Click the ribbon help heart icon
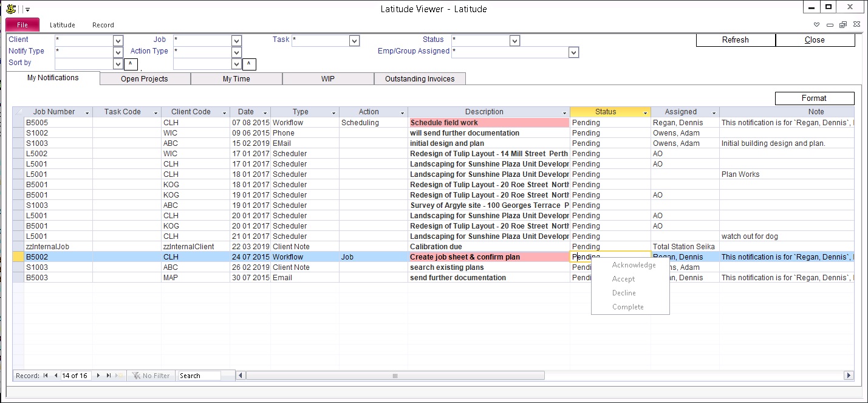Viewport: 868px width, 403px height. pyautogui.click(x=817, y=25)
